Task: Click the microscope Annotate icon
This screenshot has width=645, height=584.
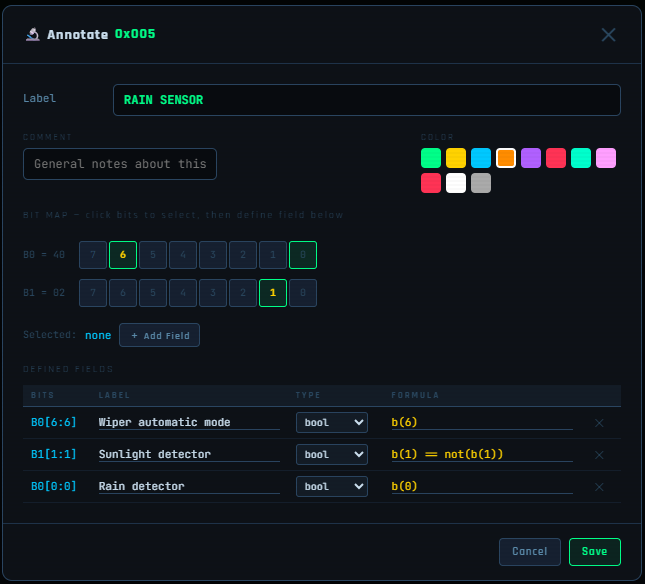Action: (x=33, y=34)
